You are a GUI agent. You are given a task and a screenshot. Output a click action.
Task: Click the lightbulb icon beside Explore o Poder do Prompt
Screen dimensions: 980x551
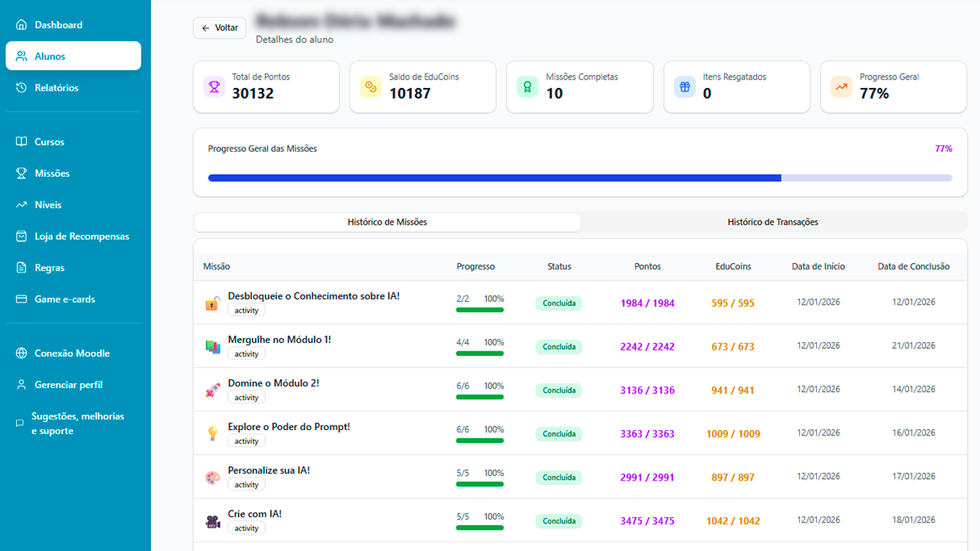pos(213,434)
